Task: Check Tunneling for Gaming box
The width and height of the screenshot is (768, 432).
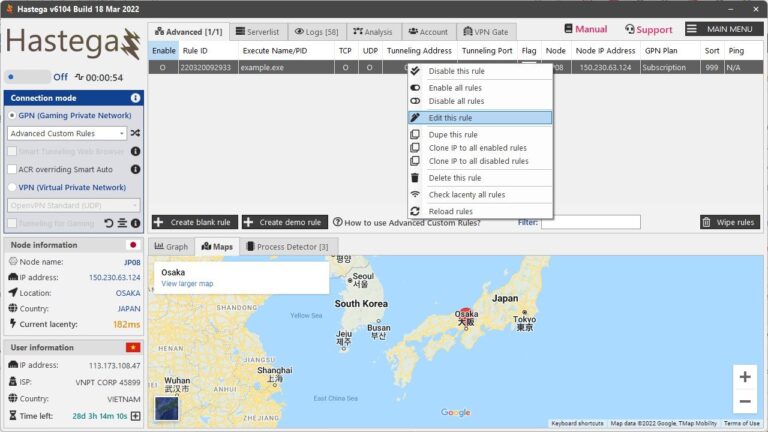Action: pos(12,223)
